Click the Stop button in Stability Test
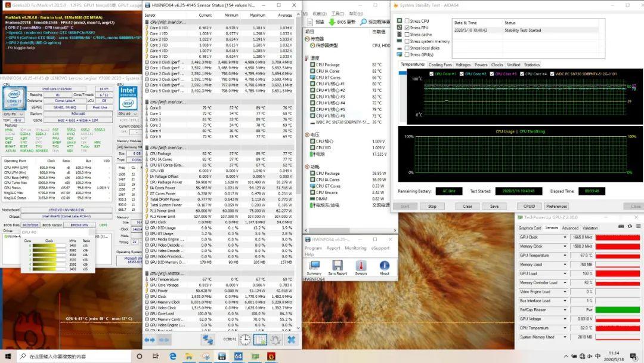The height and width of the screenshot is (363, 644). coord(432,206)
